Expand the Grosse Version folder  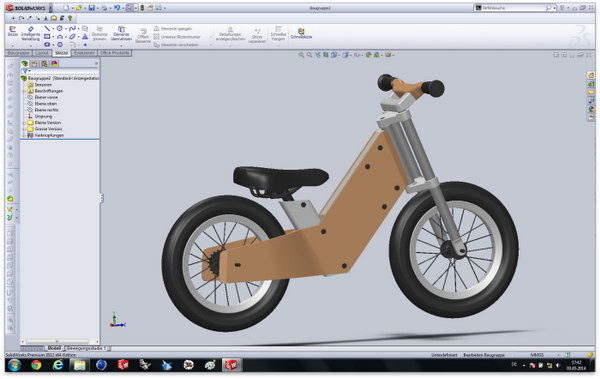tap(24, 129)
